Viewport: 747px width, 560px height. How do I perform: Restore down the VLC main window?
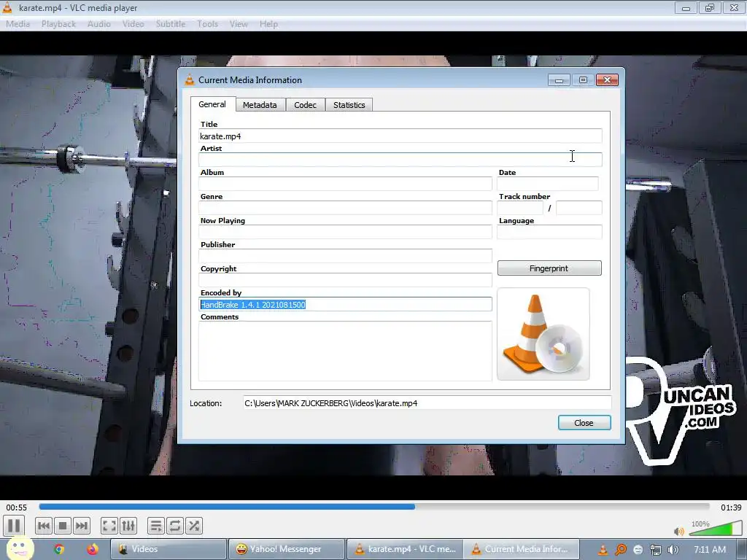pyautogui.click(x=710, y=7)
